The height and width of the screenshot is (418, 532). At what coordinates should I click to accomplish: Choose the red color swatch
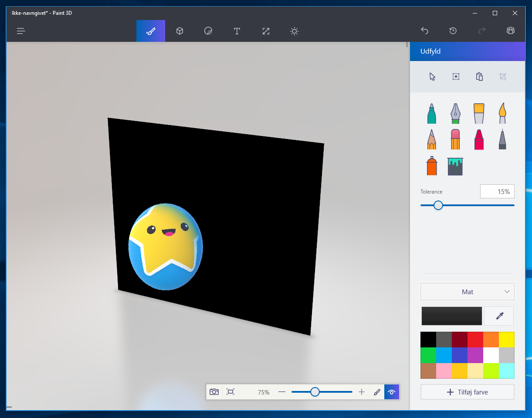point(475,340)
